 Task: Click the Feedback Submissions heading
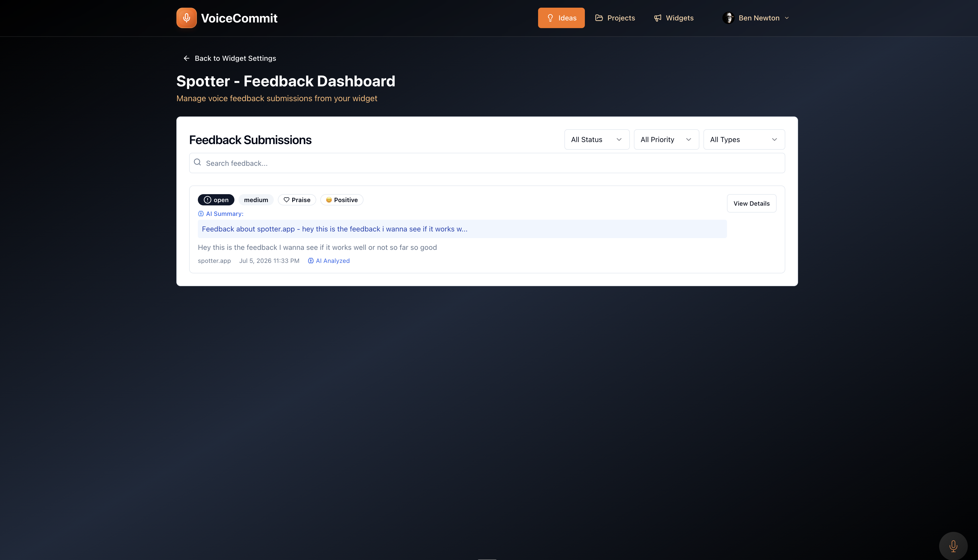251,140
